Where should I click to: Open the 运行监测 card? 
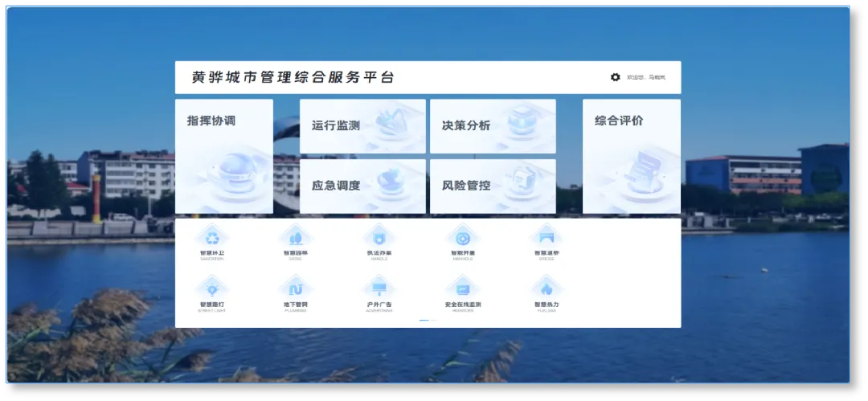[x=362, y=126]
